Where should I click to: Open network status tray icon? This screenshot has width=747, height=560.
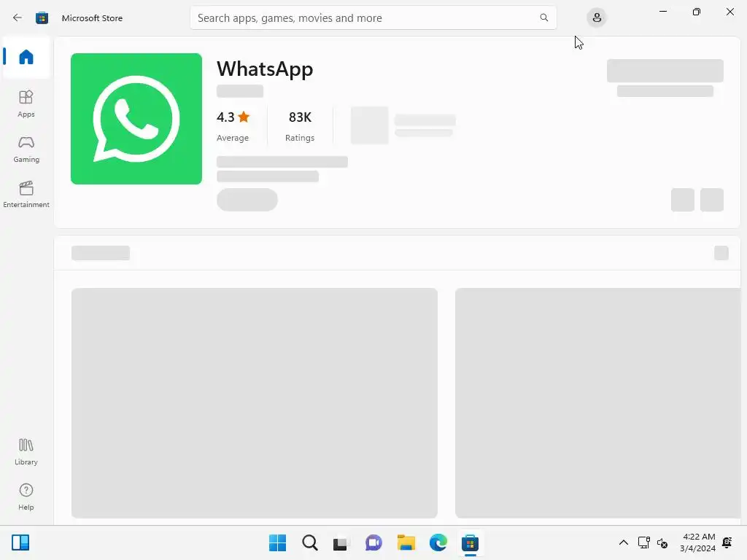point(643,542)
